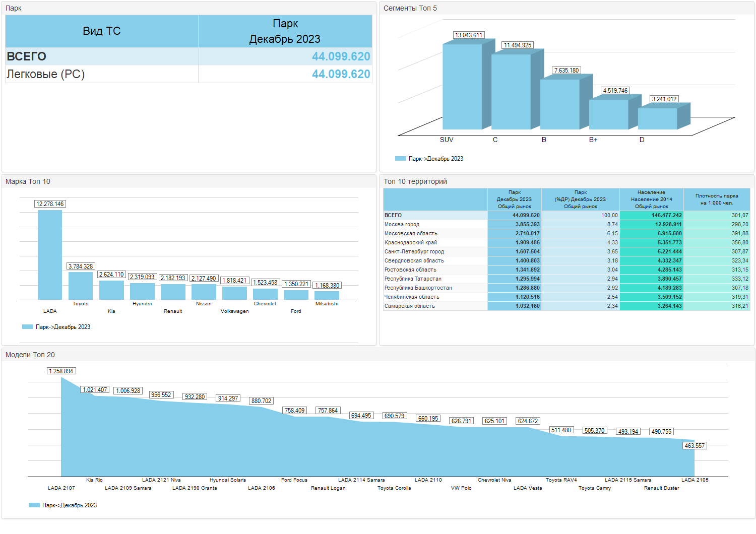Click the Nissan bar in brand chart

[x=204, y=292]
